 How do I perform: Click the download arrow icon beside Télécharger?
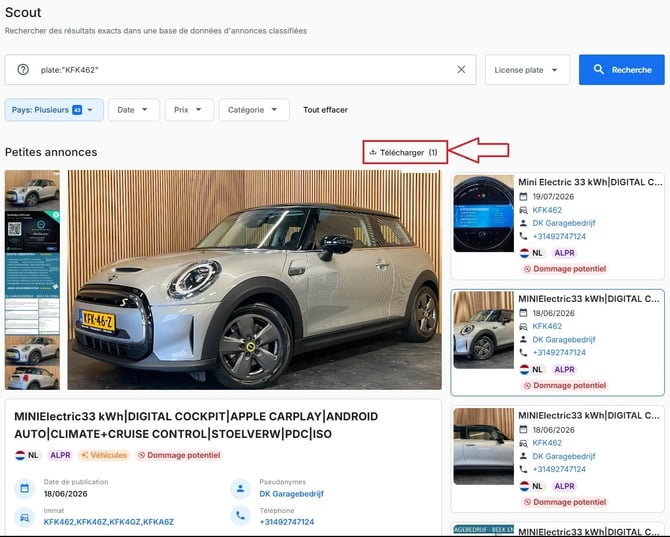coord(373,152)
